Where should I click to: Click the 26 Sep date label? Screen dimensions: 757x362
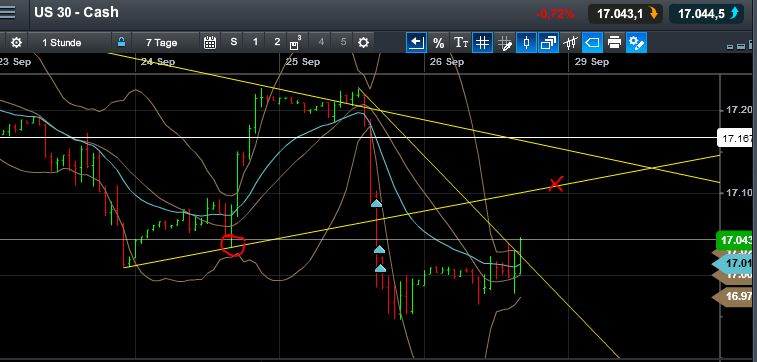coord(447,62)
